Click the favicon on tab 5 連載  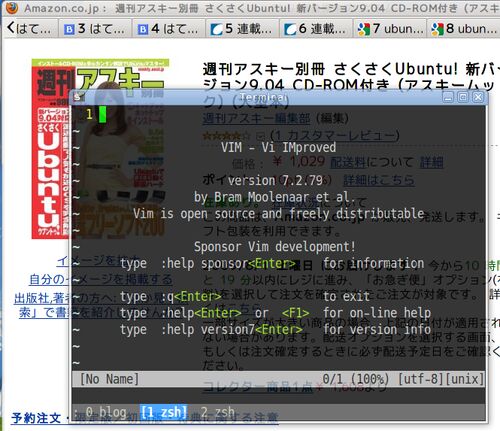217,30
